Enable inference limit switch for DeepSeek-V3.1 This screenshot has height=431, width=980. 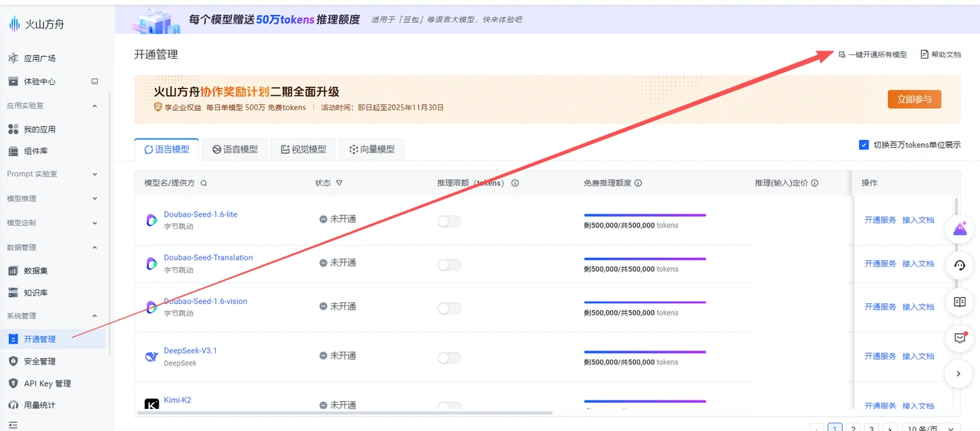coord(449,358)
